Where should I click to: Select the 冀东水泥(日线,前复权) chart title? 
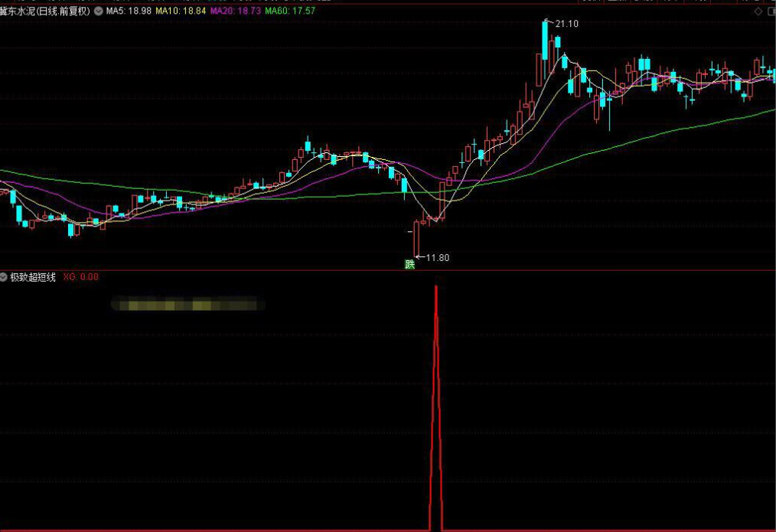[x=44, y=11]
